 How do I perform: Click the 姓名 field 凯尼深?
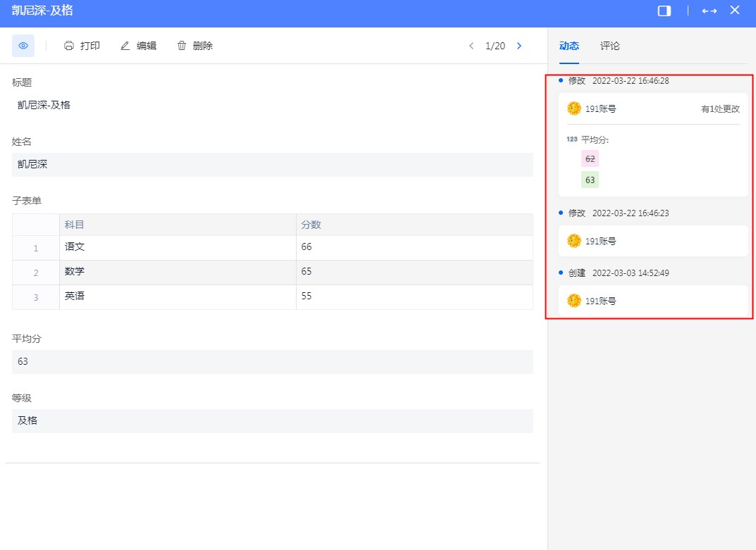click(272, 165)
